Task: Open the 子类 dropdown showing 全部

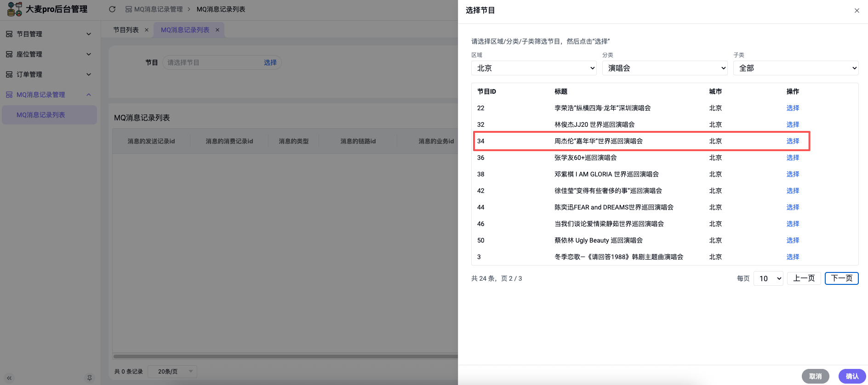Action: point(795,68)
